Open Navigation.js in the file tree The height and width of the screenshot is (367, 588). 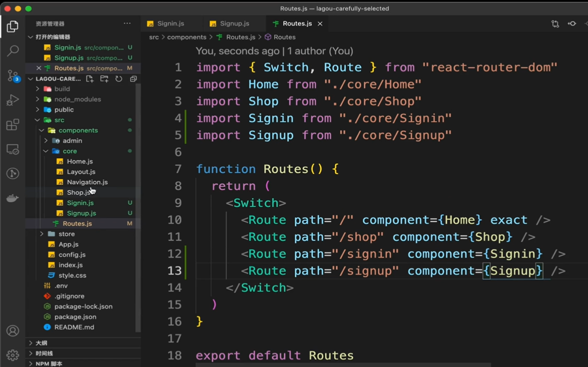click(87, 182)
